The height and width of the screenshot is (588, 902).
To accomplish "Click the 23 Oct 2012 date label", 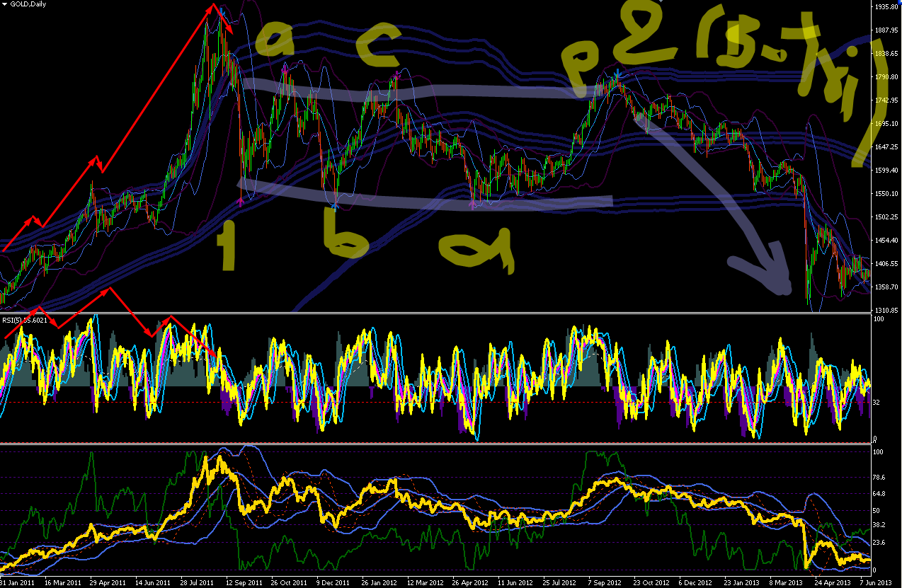I will click(651, 582).
